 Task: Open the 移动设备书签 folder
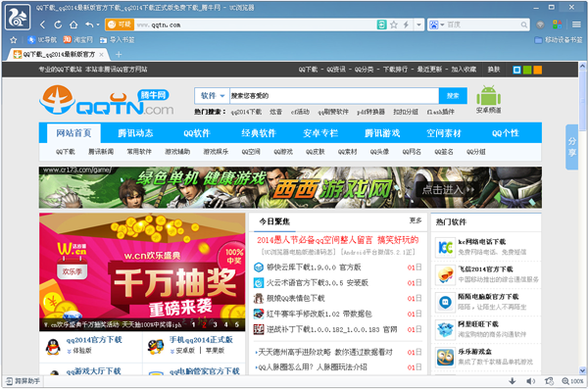click(x=559, y=40)
